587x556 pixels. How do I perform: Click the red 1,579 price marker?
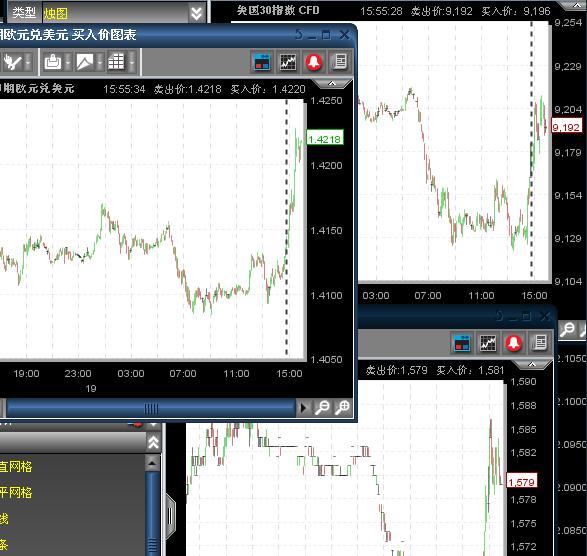coord(522,482)
